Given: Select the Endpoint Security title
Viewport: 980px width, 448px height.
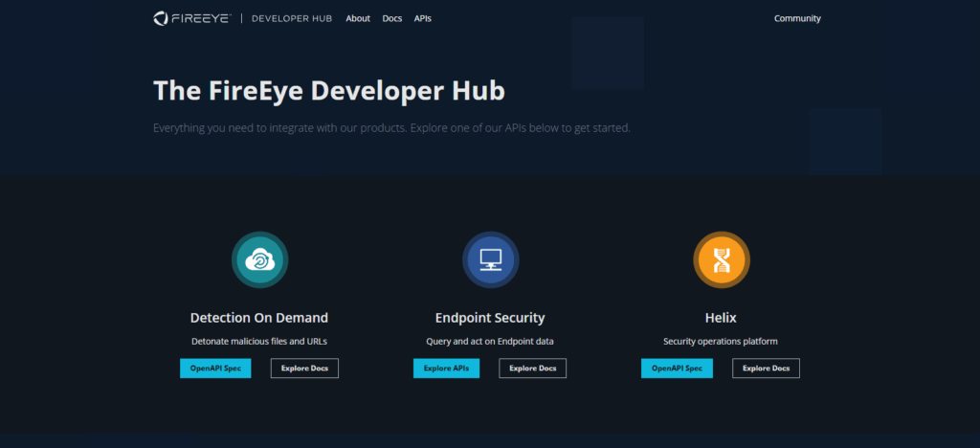Looking at the screenshot, I should pos(490,318).
